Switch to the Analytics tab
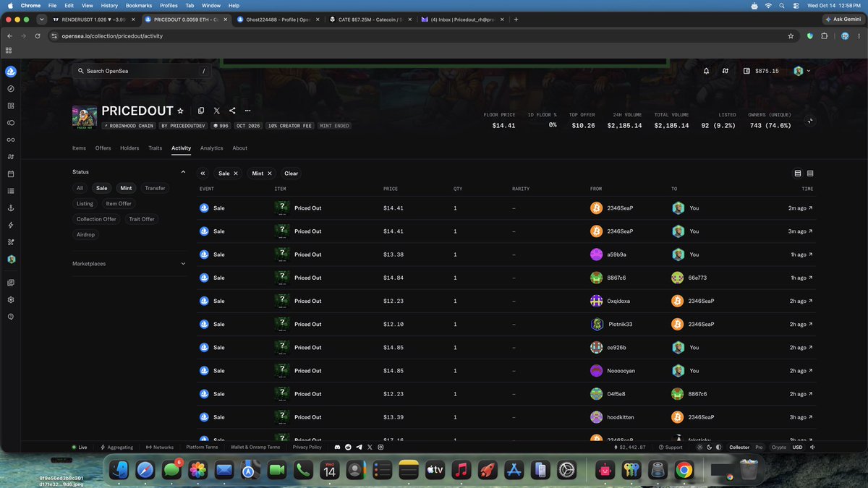 [211, 148]
